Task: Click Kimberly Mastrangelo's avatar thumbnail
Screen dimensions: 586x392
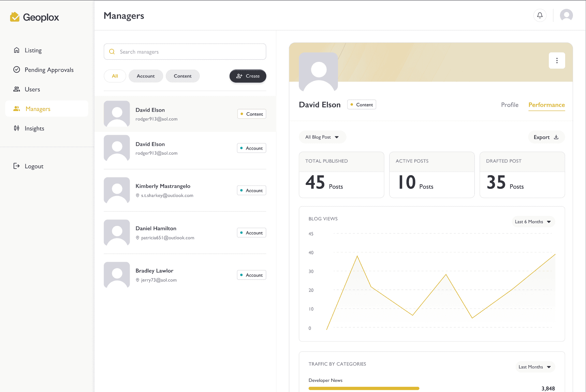Action: pyautogui.click(x=117, y=190)
